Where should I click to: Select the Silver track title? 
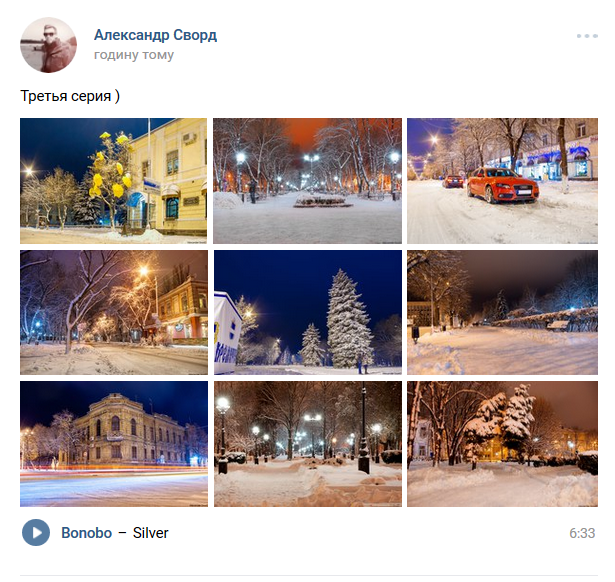pyautogui.click(x=151, y=533)
